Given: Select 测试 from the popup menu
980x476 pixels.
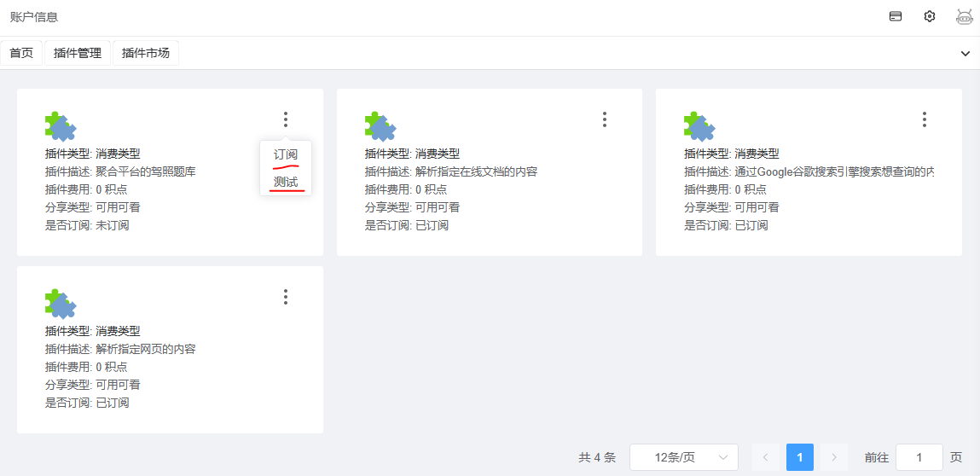Looking at the screenshot, I should coord(286,182).
